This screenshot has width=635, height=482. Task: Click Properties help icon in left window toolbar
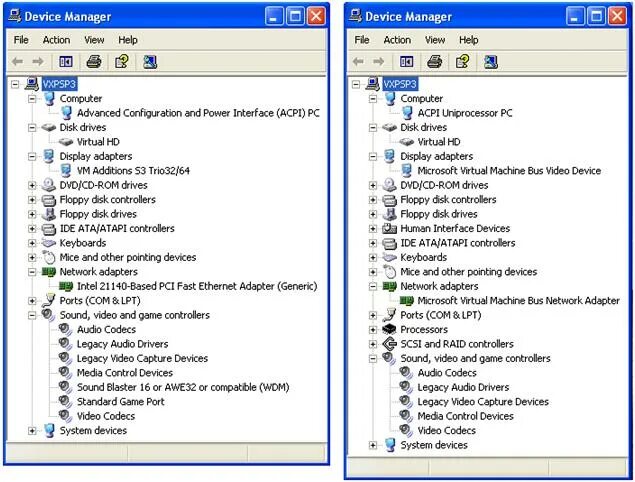coord(122,62)
